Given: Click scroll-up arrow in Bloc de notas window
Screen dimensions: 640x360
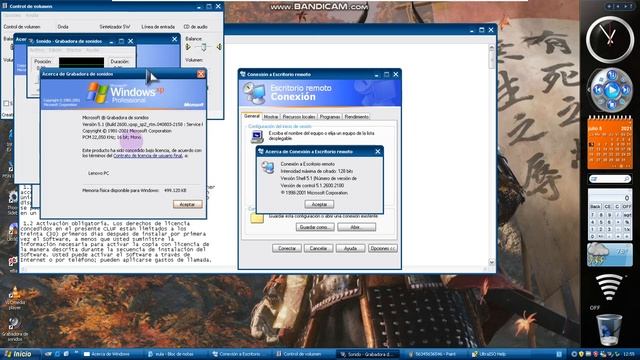Looking at the screenshot, I should [491, 48].
